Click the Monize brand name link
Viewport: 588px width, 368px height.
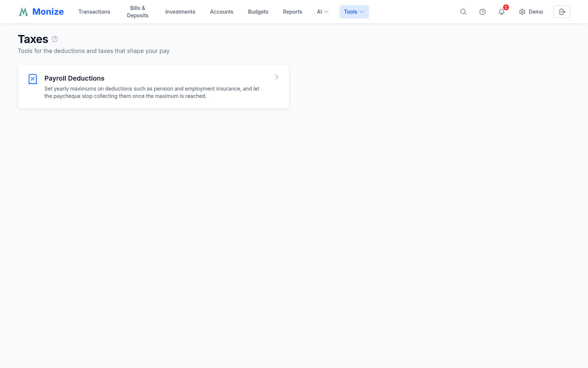click(x=48, y=12)
